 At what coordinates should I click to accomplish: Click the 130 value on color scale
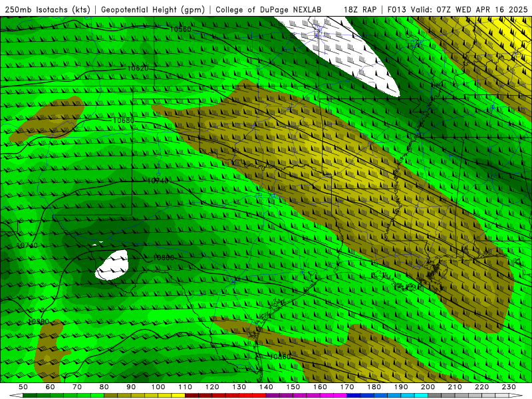[239, 387]
